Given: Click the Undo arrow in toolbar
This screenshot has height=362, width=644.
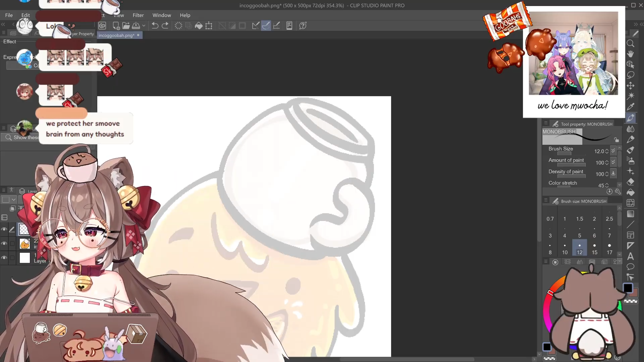Looking at the screenshot, I should point(155,25).
